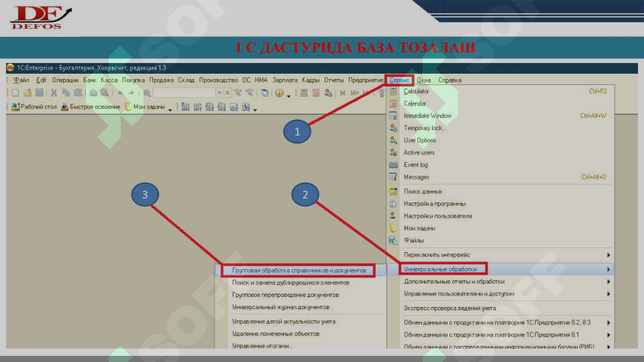The height and width of the screenshot is (362, 644).
Task: Click the New document toolbar icon
Action: [x=15, y=93]
